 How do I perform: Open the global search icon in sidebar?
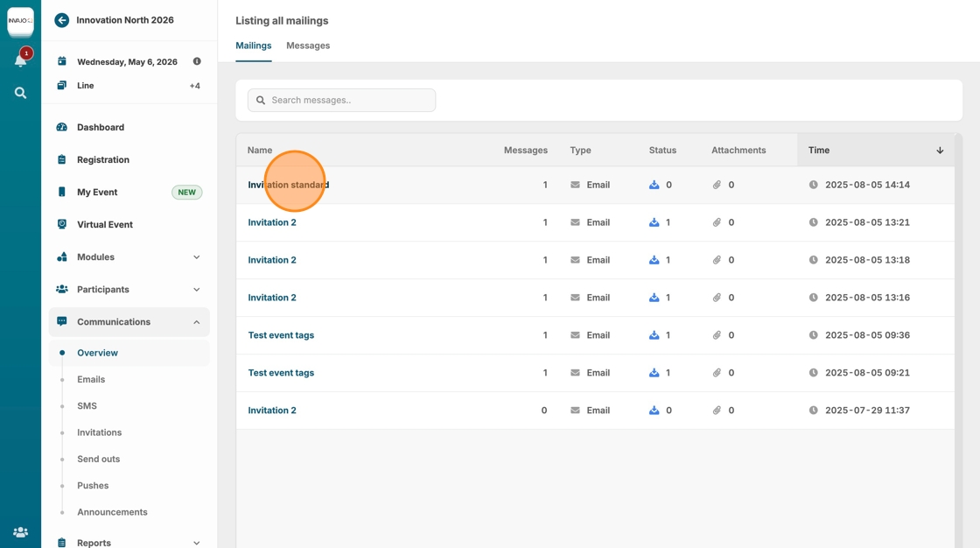[21, 93]
